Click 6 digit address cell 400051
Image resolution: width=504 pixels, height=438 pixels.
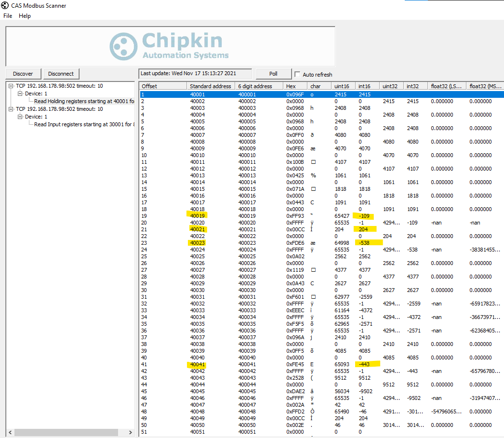247,432
